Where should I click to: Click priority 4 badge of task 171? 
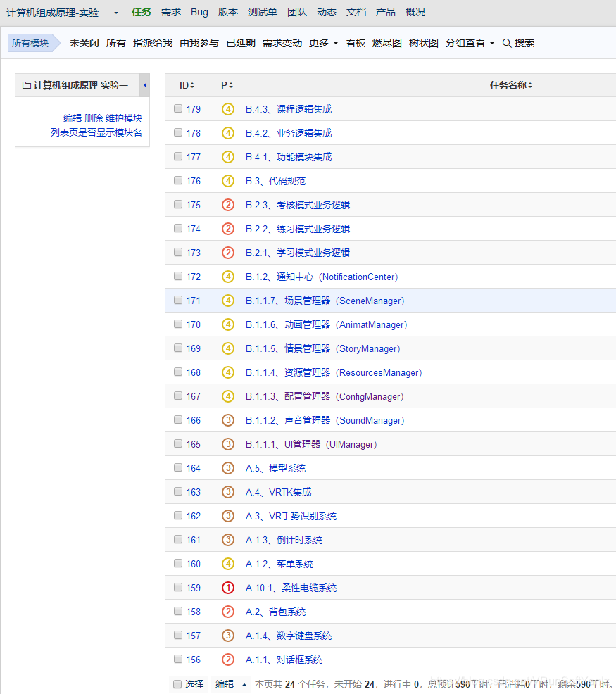(227, 301)
